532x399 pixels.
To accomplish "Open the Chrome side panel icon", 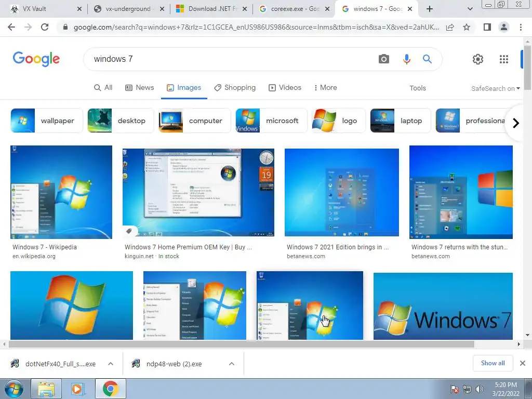I will (487, 27).
